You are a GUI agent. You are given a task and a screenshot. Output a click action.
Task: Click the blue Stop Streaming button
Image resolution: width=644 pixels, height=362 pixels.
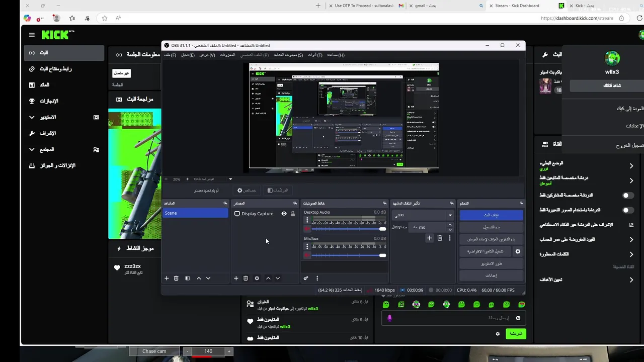click(491, 215)
